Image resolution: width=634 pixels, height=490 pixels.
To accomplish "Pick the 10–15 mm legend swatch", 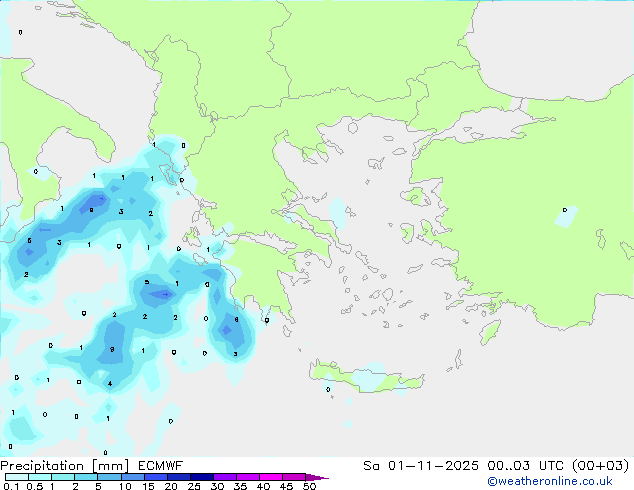I will click(x=133, y=477).
